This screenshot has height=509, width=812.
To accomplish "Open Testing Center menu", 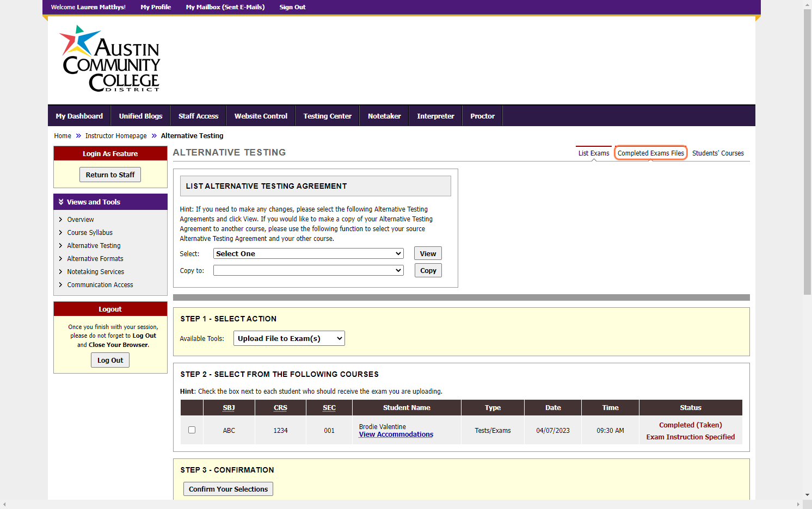I will pos(328,116).
